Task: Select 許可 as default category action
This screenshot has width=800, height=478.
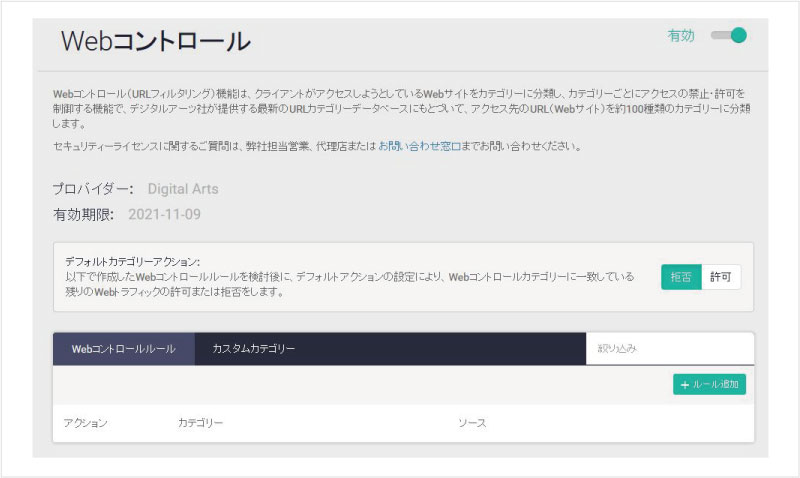Action: [x=721, y=277]
